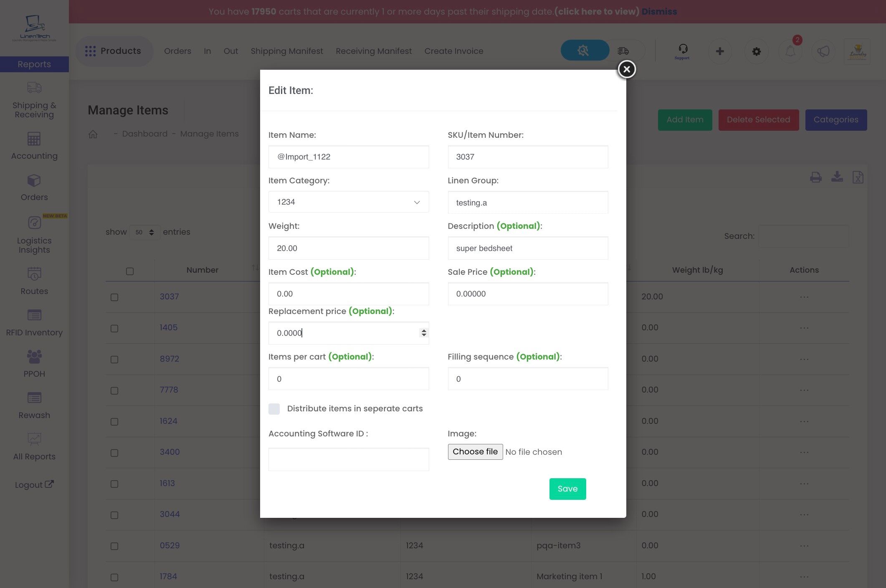Click the Choose file button
The height and width of the screenshot is (588, 886).
475,452
